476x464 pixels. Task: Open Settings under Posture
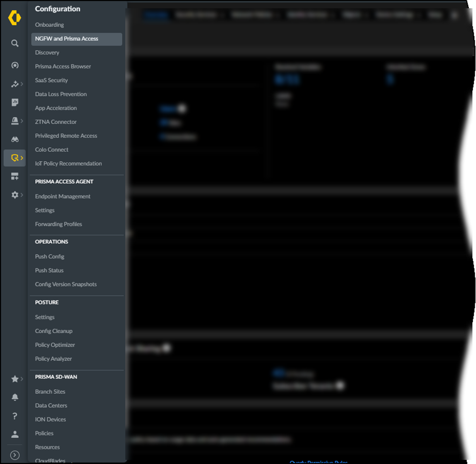[45, 317]
